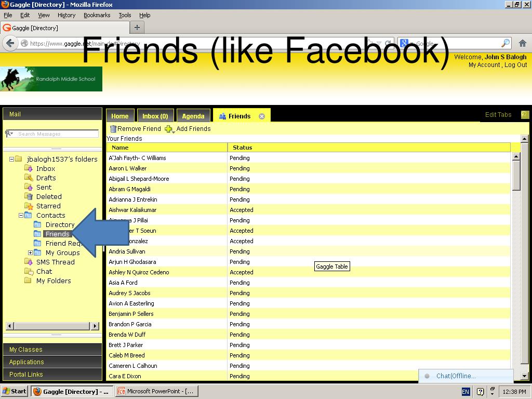Image resolution: width=532 pixels, height=399 pixels.
Task: Click the Drafts folder icon
Action: (29, 178)
